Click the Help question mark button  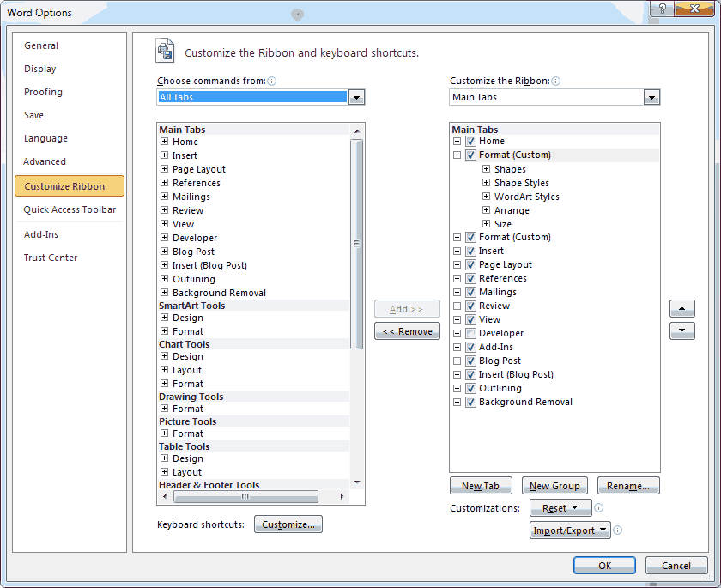click(x=662, y=9)
